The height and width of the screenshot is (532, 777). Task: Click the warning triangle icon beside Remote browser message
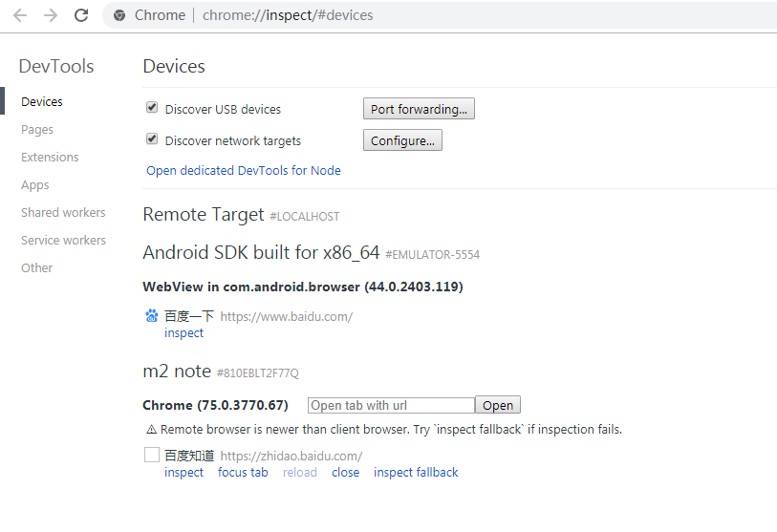[151, 430]
